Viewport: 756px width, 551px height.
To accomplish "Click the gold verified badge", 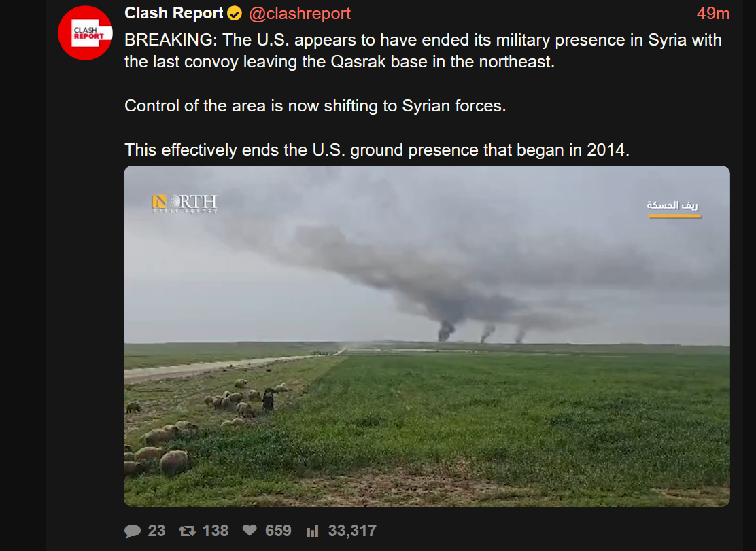I will tap(235, 14).
